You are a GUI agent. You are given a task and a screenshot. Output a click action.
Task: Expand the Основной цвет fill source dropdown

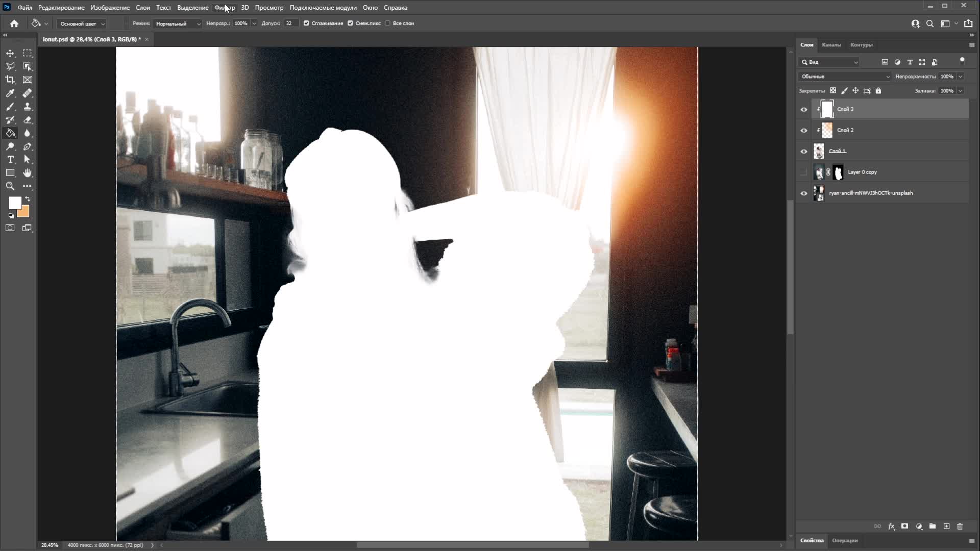pyautogui.click(x=82, y=24)
